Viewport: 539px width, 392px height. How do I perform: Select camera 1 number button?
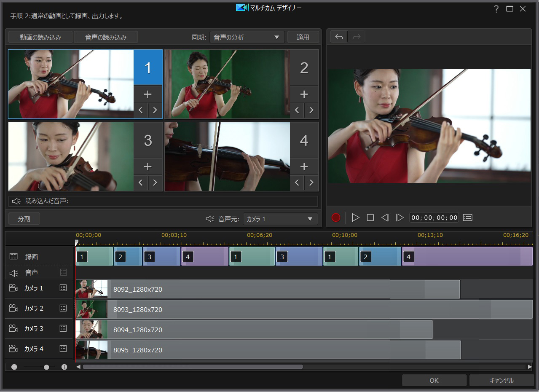(x=148, y=67)
